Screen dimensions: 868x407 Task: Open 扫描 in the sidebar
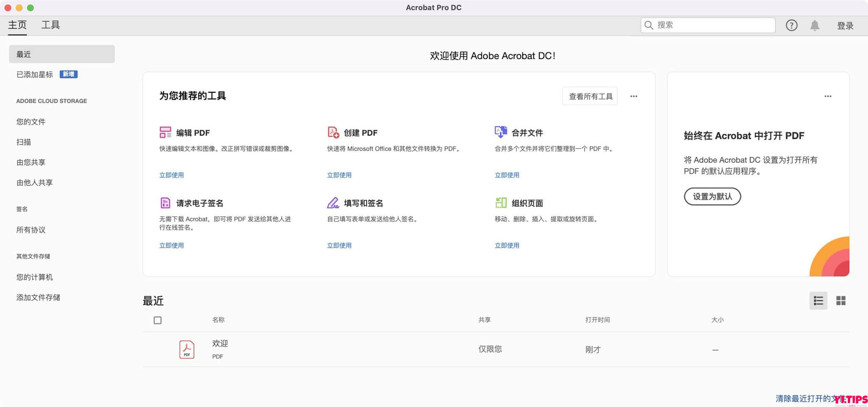click(24, 142)
